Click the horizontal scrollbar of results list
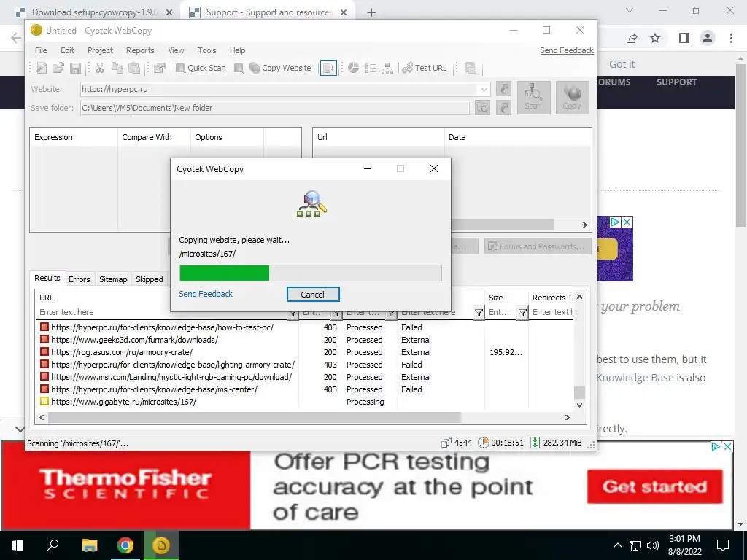 [255, 418]
